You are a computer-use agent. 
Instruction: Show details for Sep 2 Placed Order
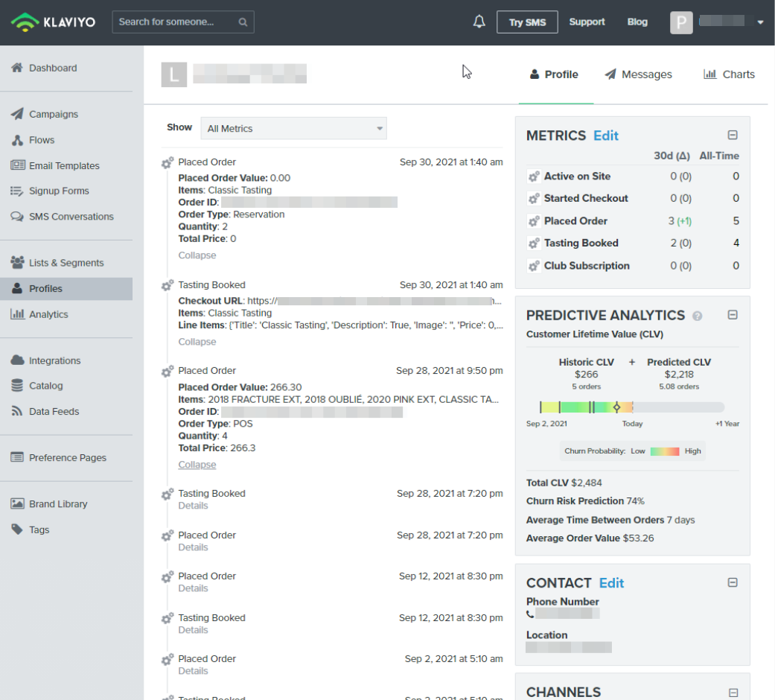tap(193, 671)
